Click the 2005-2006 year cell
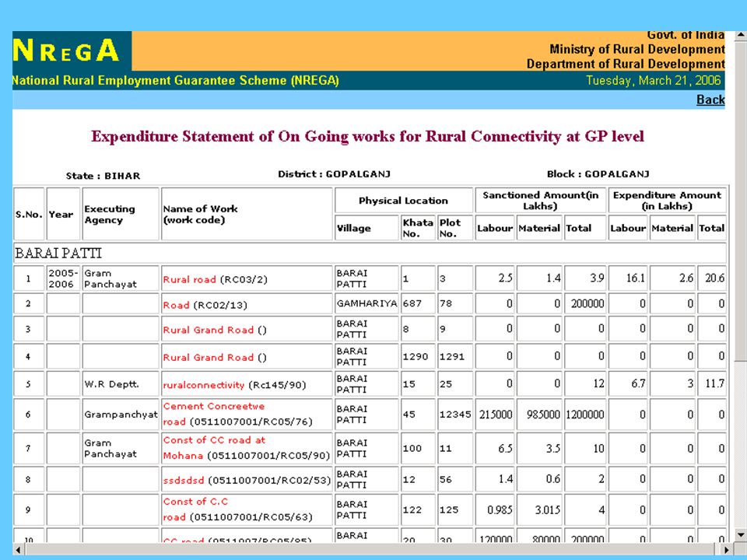The image size is (747, 560). click(63, 278)
